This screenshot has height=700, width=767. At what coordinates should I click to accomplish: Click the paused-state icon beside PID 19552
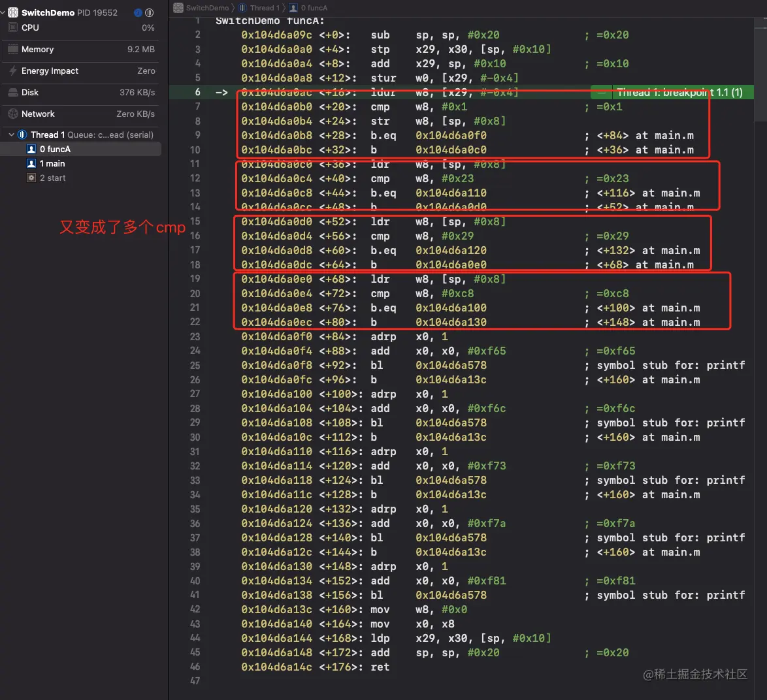click(x=149, y=12)
